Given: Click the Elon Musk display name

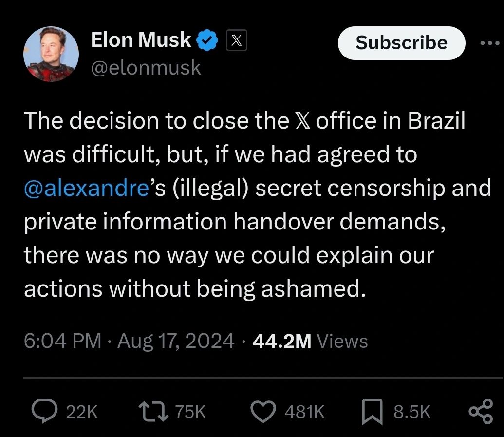Looking at the screenshot, I should pyautogui.click(x=141, y=40).
